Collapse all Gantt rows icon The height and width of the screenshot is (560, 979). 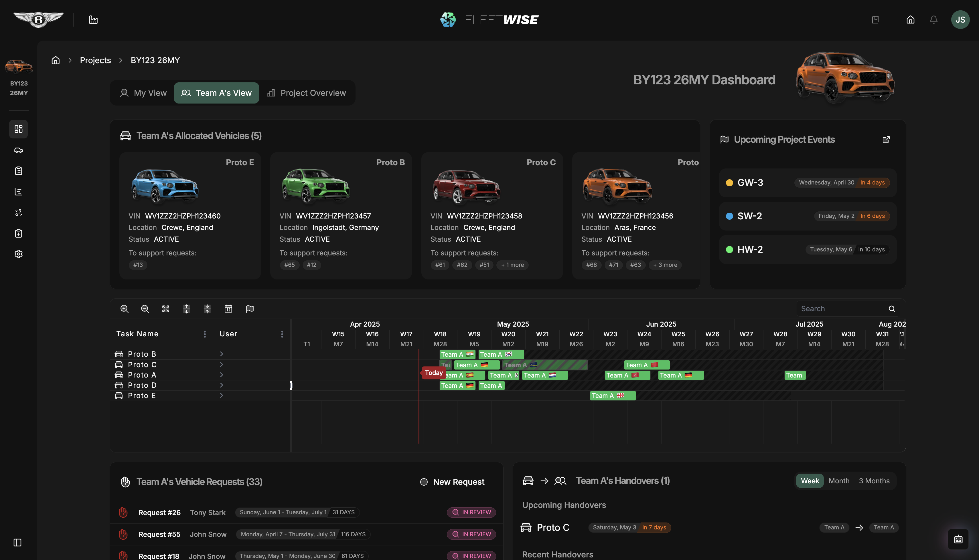(x=207, y=309)
